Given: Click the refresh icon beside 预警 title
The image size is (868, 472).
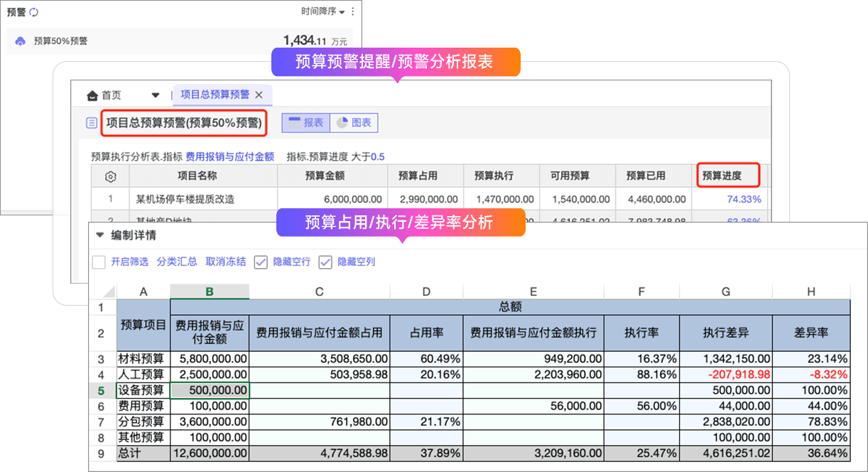Looking at the screenshot, I should pyautogui.click(x=33, y=12).
